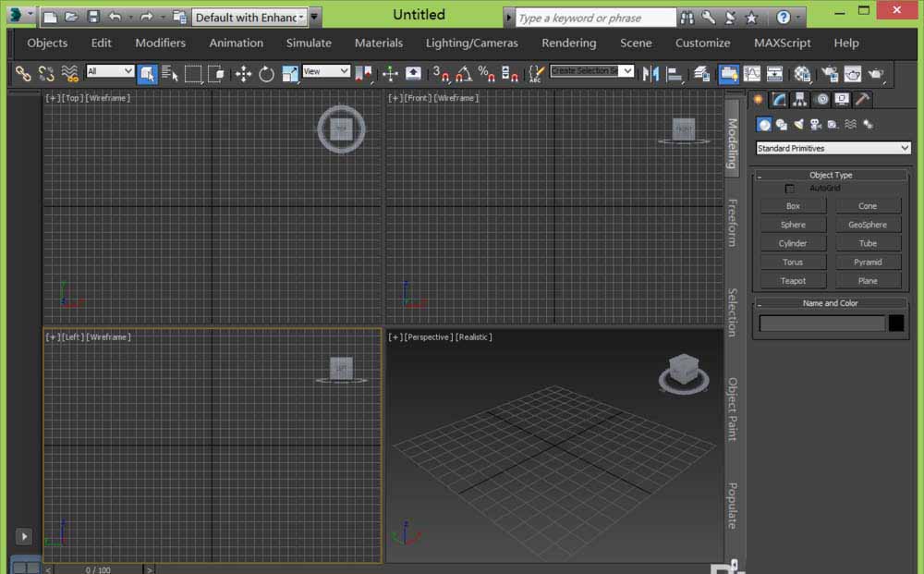The height and width of the screenshot is (574, 924).
Task: Enable the AutoGrid checkbox
Action: click(790, 189)
